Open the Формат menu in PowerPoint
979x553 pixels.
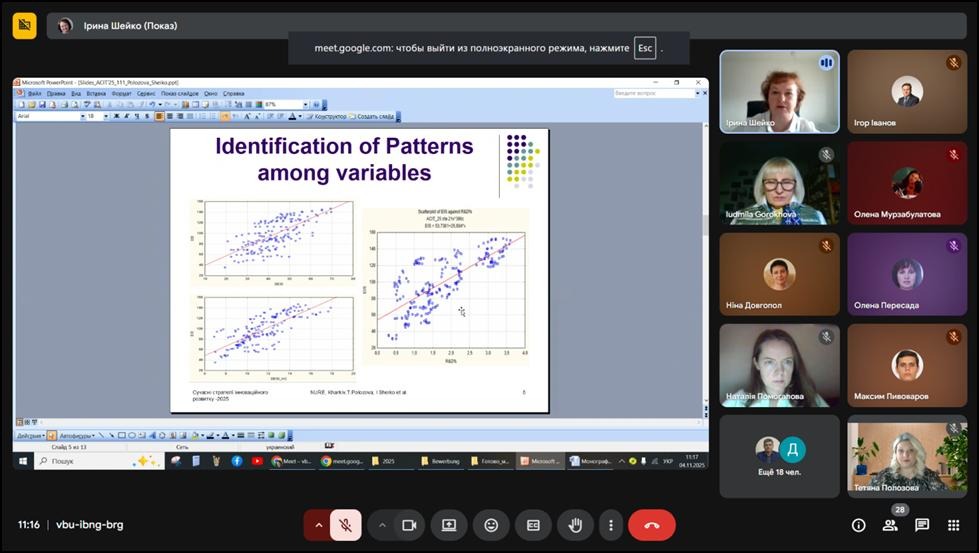(121, 93)
